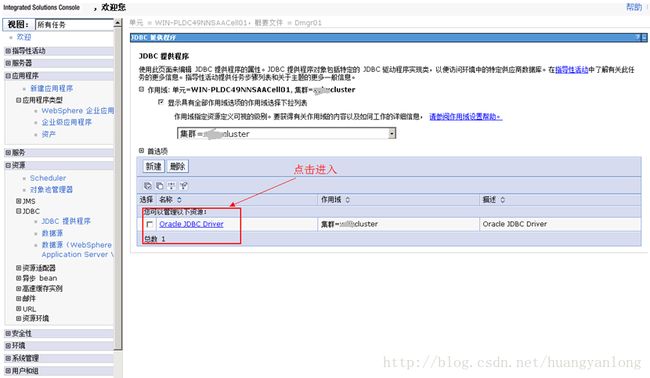Open 欢迎 in the navigation tree
Viewport: 650px width, 378px height.
click(24, 37)
